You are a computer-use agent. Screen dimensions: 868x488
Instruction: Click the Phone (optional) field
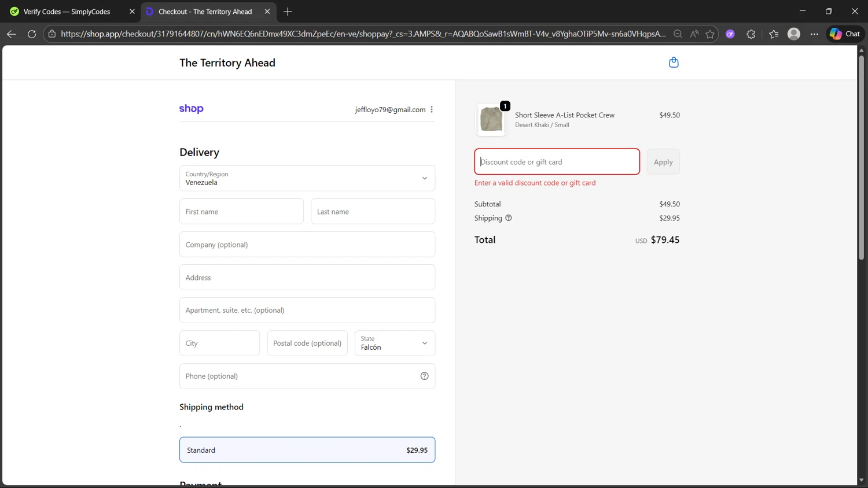coord(307,376)
